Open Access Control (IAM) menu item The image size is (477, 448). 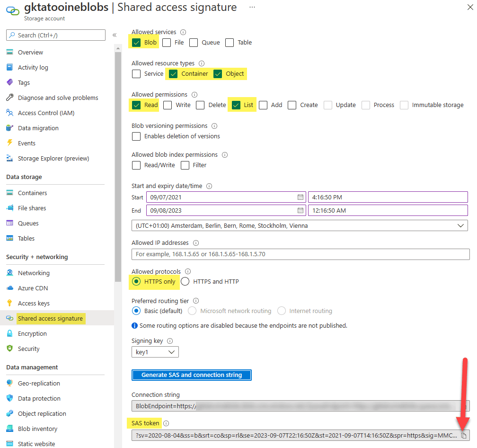pyautogui.click(x=46, y=113)
